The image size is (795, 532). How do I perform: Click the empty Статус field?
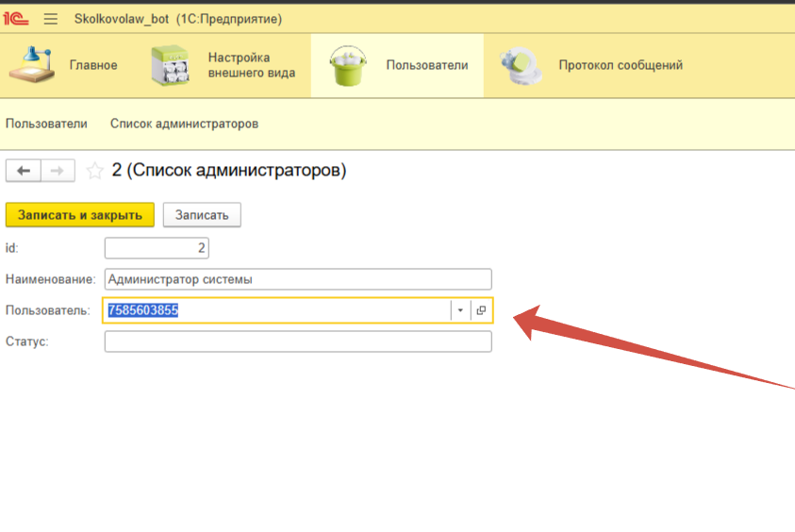[298, 341]
